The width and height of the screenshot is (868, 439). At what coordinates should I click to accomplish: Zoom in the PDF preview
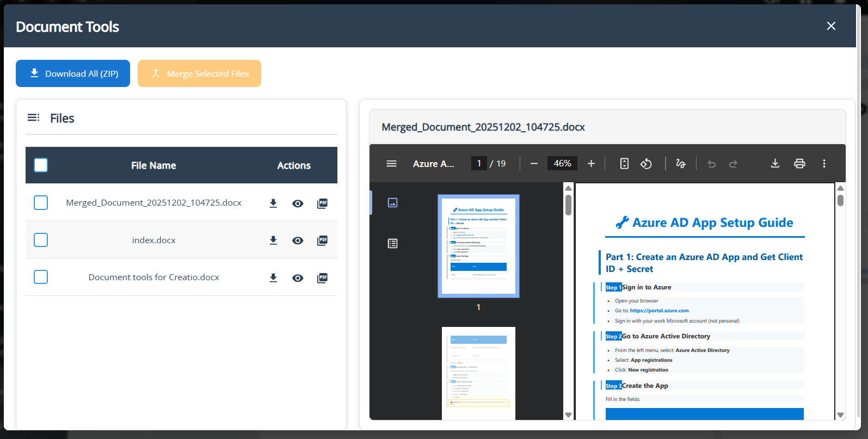[591, 164]
